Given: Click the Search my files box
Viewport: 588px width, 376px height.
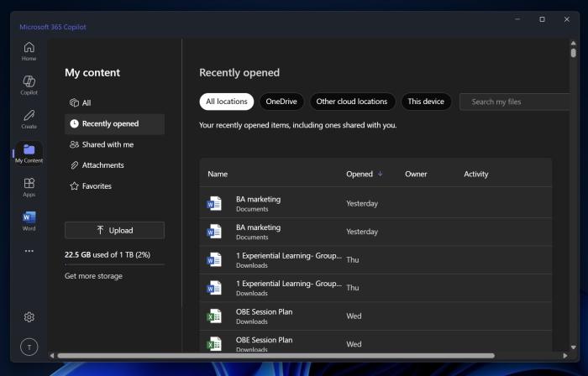Looking at the screenshot, I should (x=514, y=102).
